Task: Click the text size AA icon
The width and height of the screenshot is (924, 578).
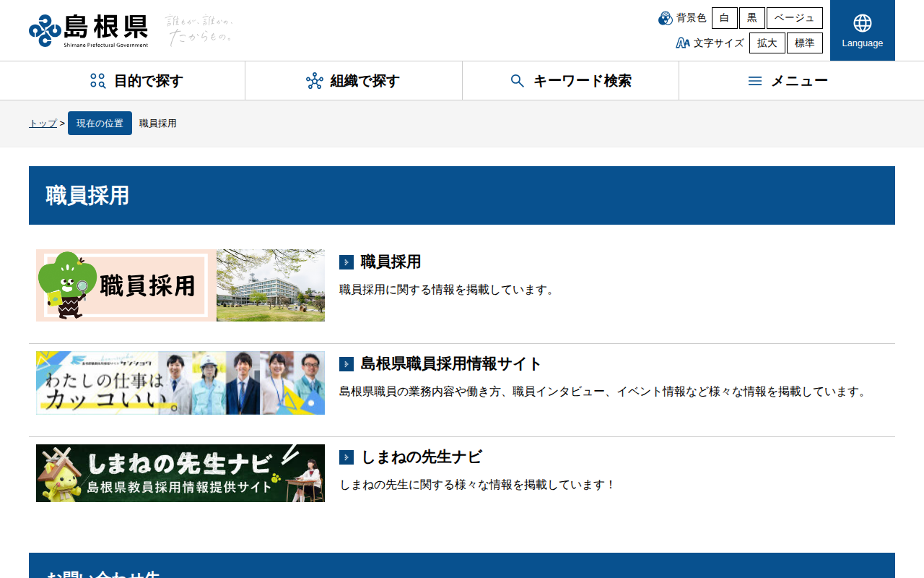Action: pyautogui.click(x=683, y=43)
